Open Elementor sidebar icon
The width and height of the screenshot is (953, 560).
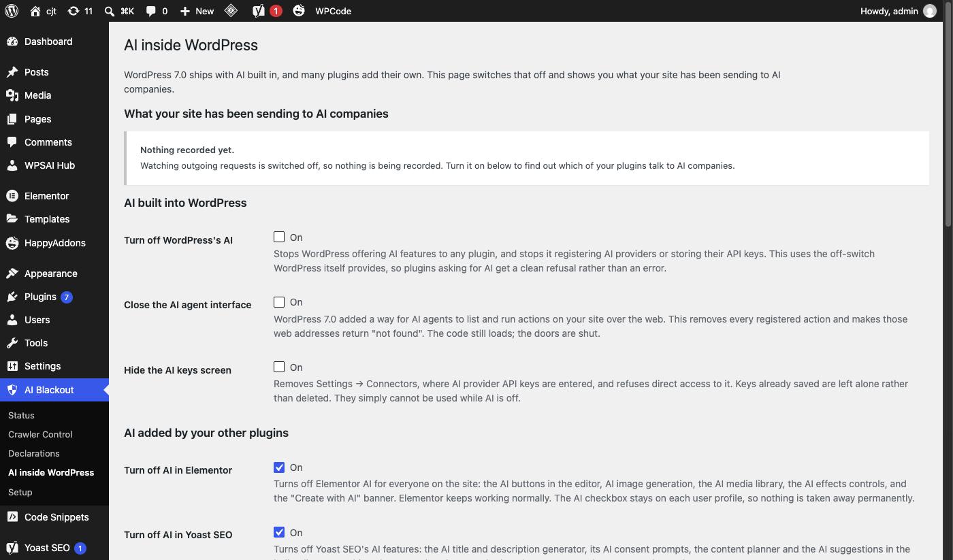[x=12, y=196]
